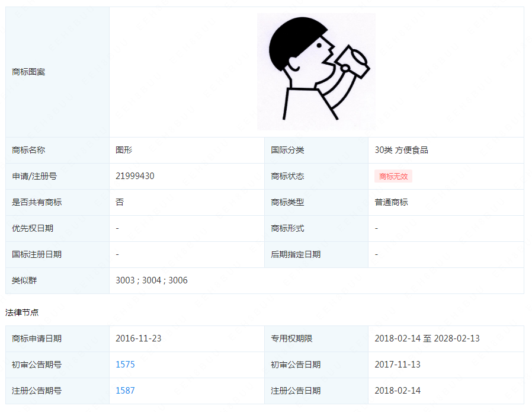
Task: Click the 注册公告日期 label
Action: click(x=296, y=391)
